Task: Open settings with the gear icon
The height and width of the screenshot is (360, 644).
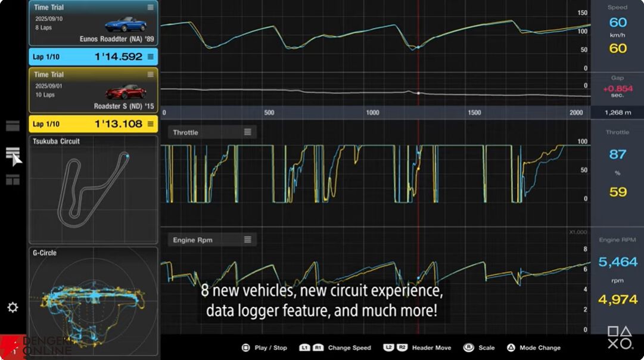Action: click(x=13, y=308)
